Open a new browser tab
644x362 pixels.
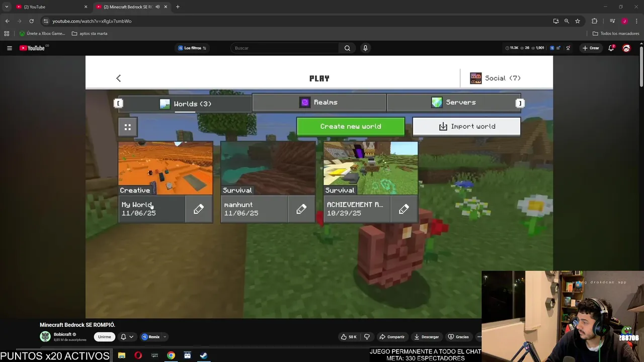tap(178, 7)
